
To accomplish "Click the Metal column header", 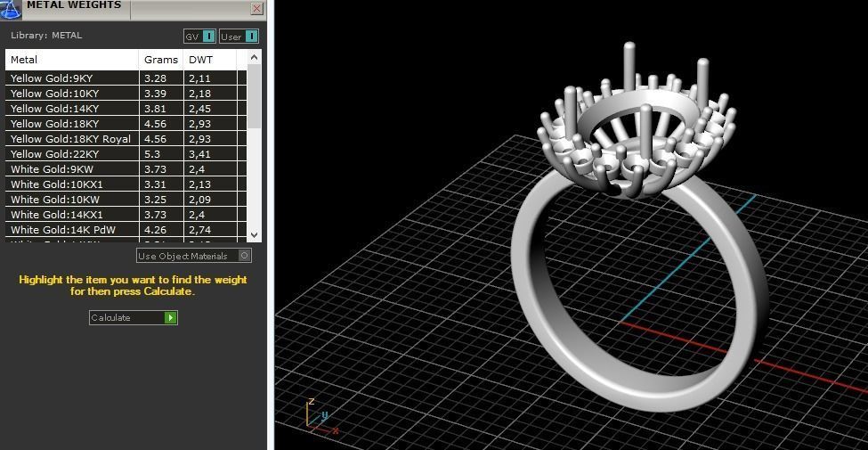I will pyautogui.click(x=72, y=60).
